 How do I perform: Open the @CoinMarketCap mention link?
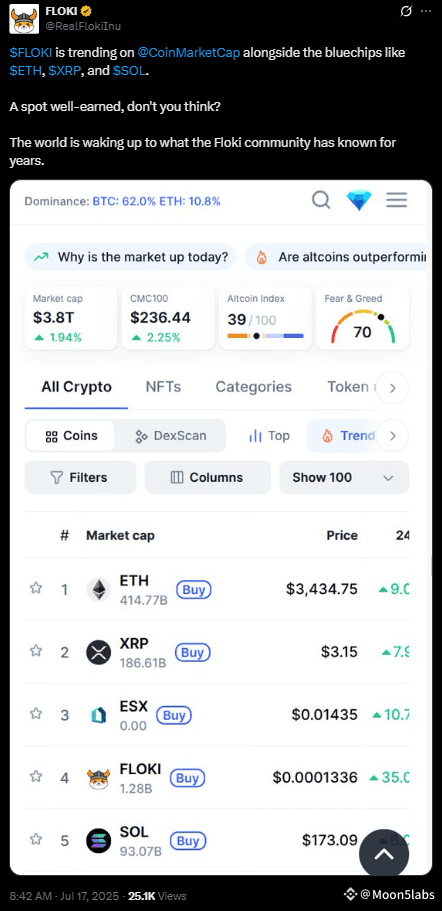tap(189, 53)
